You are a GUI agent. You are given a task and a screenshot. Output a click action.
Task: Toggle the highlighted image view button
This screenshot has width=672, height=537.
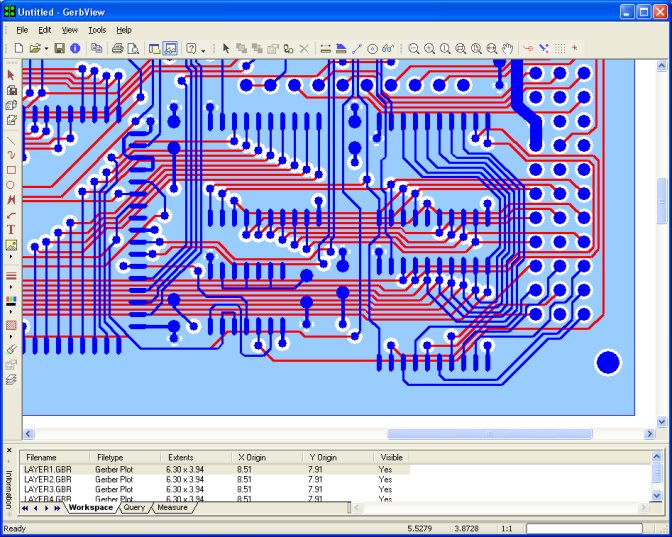click(170, 48)
